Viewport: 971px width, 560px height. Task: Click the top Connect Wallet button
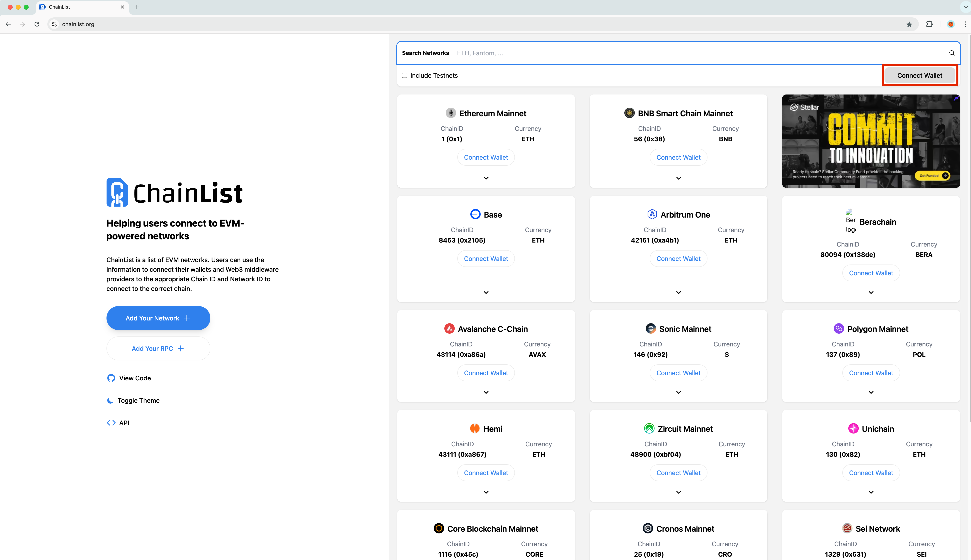tap(919, 75)
